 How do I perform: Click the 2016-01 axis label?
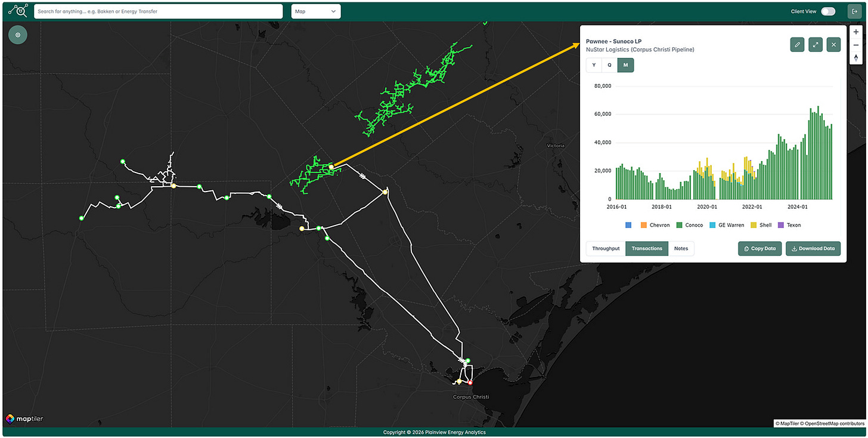(616, 207)
